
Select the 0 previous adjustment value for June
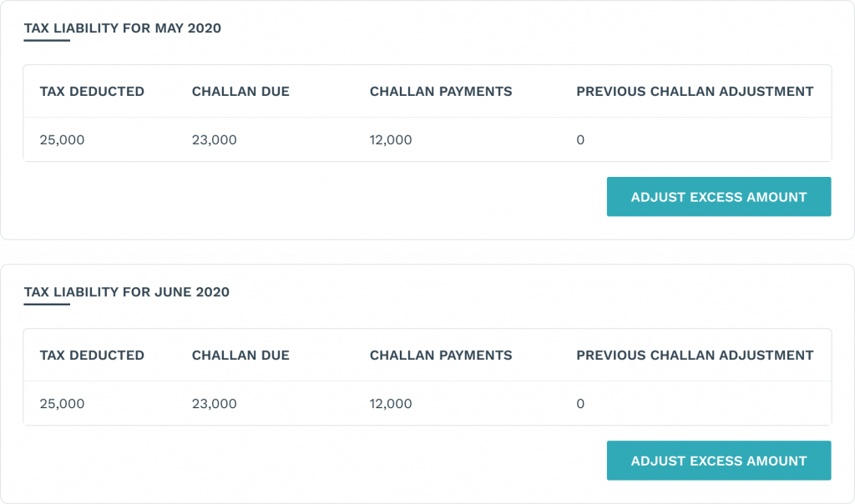point(580,404)
